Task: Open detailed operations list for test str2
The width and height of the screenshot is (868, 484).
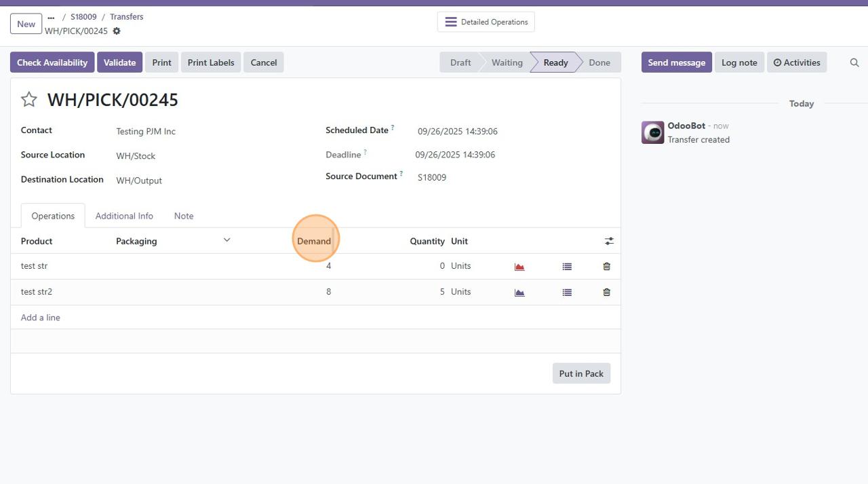Action: tap(567, 293)
